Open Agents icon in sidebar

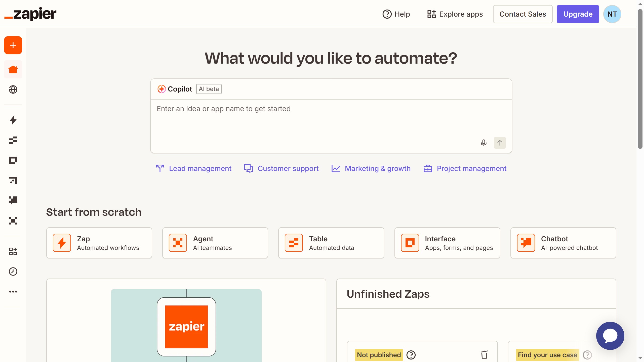point(13,221)
